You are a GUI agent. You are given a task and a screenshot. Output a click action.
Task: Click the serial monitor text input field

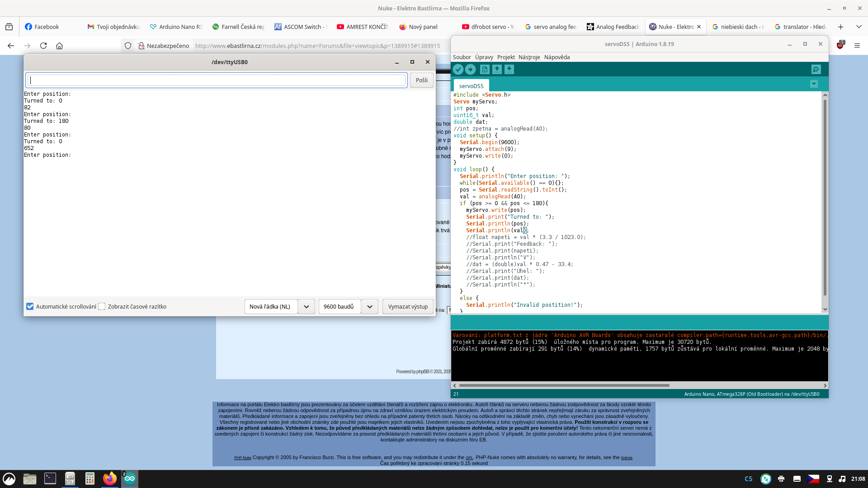click(217, 80)
